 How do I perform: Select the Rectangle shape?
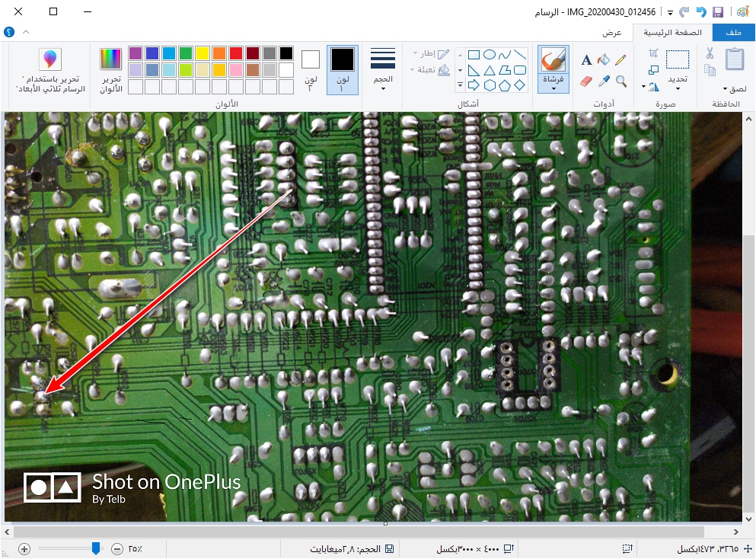[x=474, y=55]
